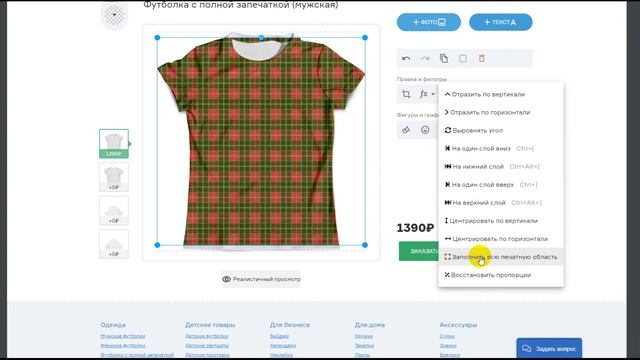The height and width of the screenshot is (360, 640).
Task: Open first link under Для дома
Action: pyautogui.click(x=364, y=336)
